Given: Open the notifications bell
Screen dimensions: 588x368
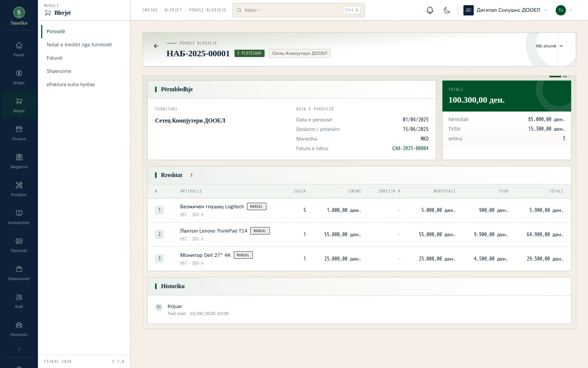Looking at the screenshot, I should (x=430, y=10).
